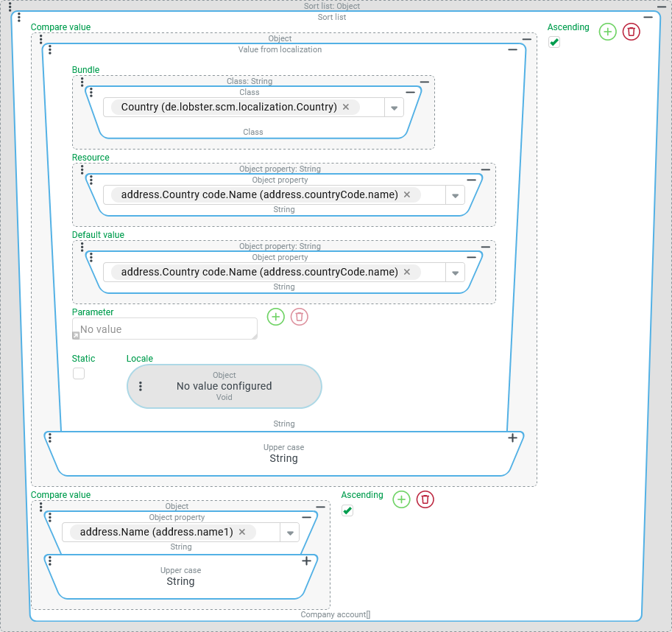Remove the Parameter entry with trash icon
Screen dimensions: 672x632
tap(299, 317)
